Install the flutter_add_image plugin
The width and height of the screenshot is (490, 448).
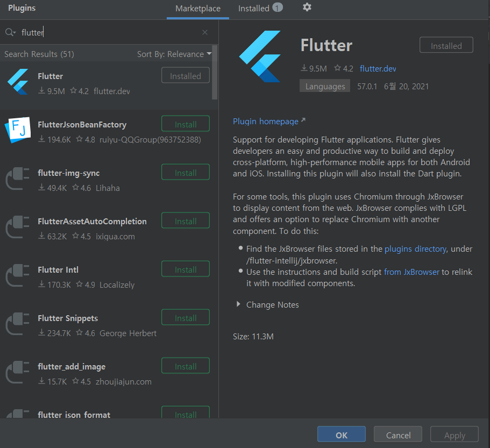tap(186, 366)
